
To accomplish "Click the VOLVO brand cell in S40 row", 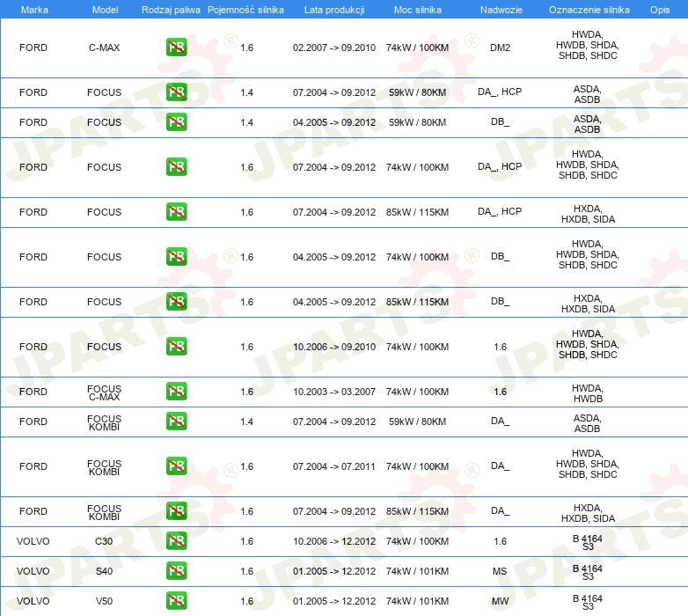I will (33, 571).
